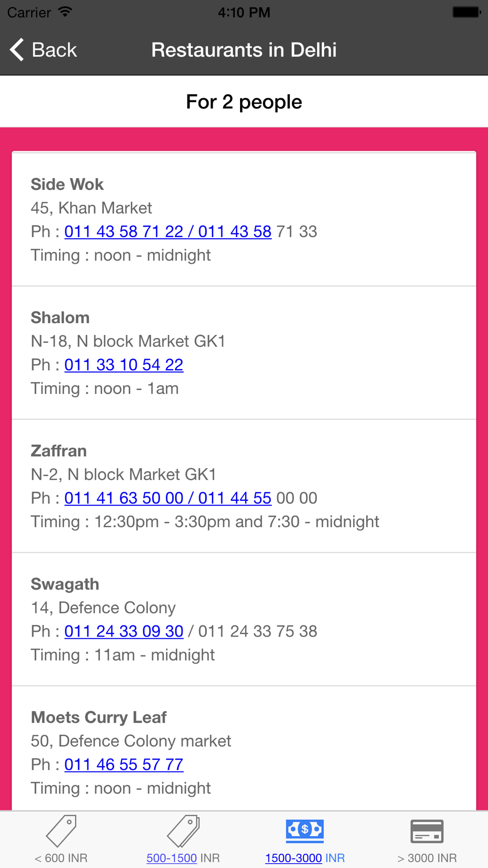Select the Zaffran restaurant entry title

coord(59,451)
